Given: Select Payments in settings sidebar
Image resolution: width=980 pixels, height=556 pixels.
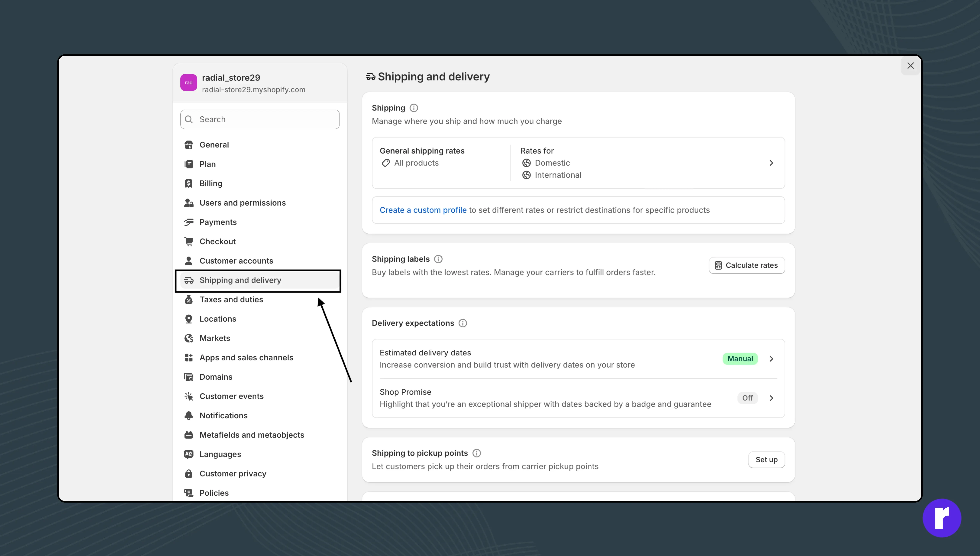Looking at the screenshot, I should click(x=218, y=222).
